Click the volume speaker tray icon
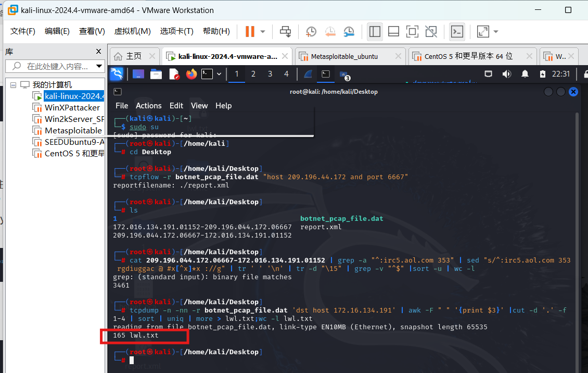The image size is (588, 373). (507, 74)
